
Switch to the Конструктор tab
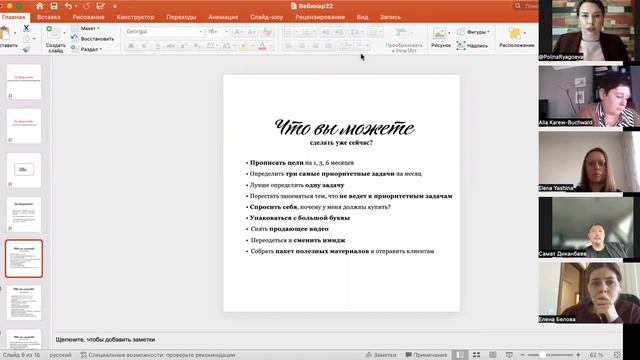click(x=136, y=17)
